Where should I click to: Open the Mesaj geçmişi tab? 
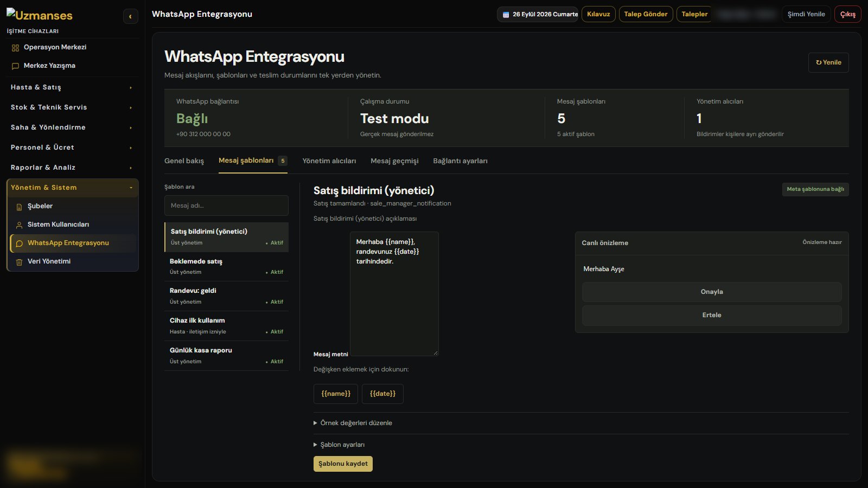click(394, 161)
